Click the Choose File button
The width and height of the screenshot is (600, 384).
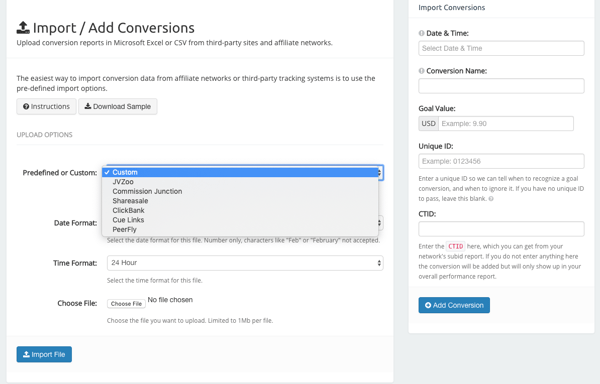(x=126, y=304)
